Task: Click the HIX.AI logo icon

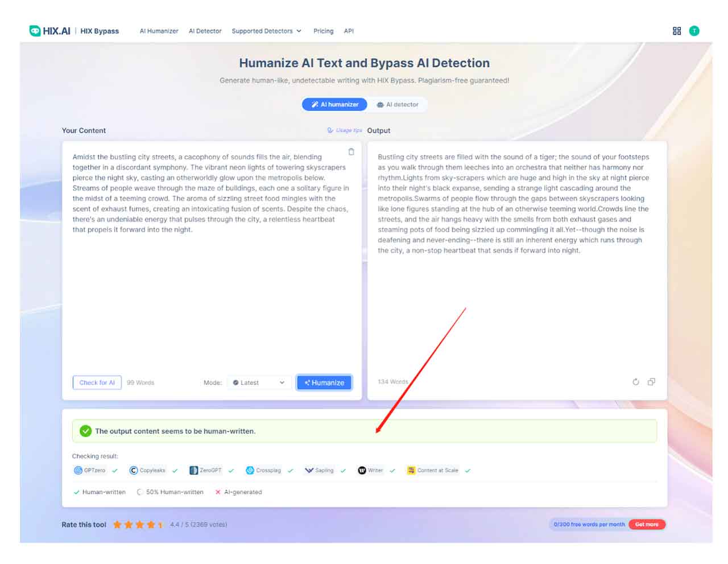Action: (35, 31)
